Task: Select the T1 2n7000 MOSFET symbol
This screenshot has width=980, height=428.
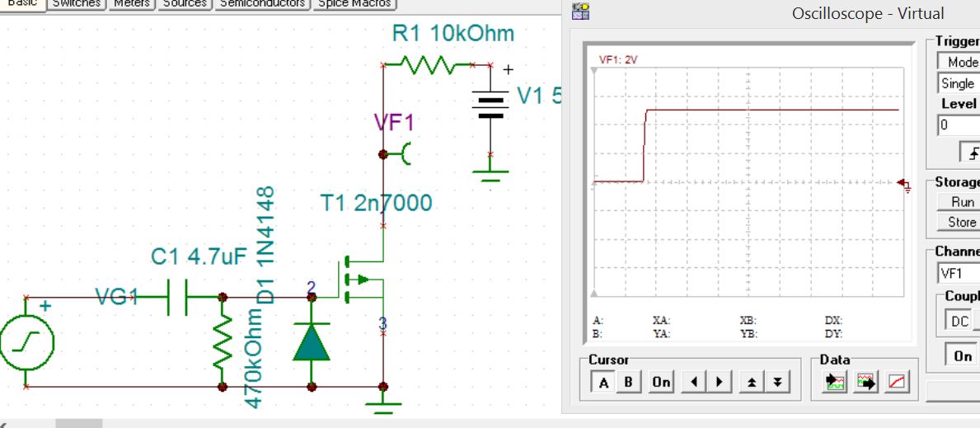Action: (363, 280)
